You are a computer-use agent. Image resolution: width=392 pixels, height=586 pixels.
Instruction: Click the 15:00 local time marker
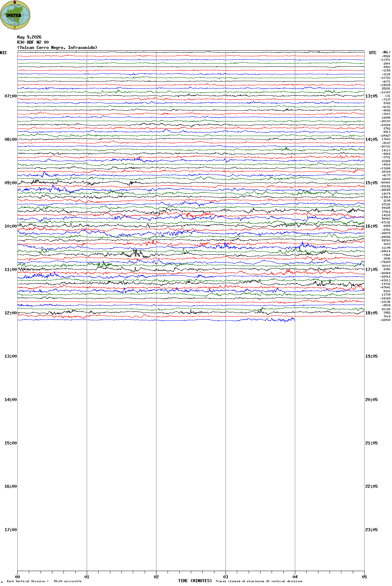(x=10, y=443)
